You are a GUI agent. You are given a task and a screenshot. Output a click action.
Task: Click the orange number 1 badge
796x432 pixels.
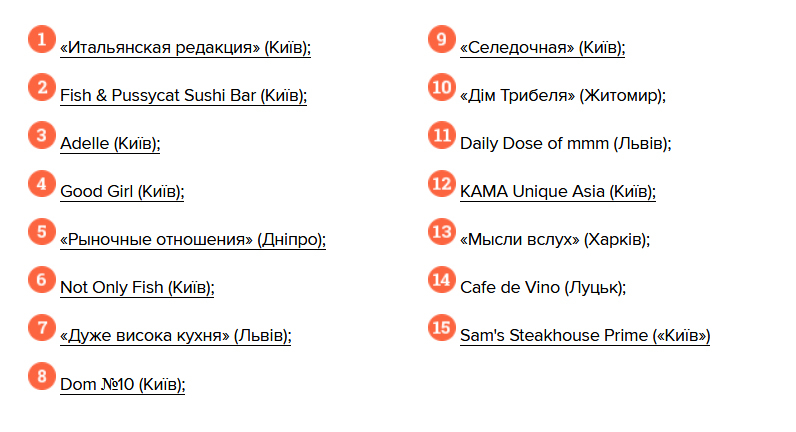42,40
